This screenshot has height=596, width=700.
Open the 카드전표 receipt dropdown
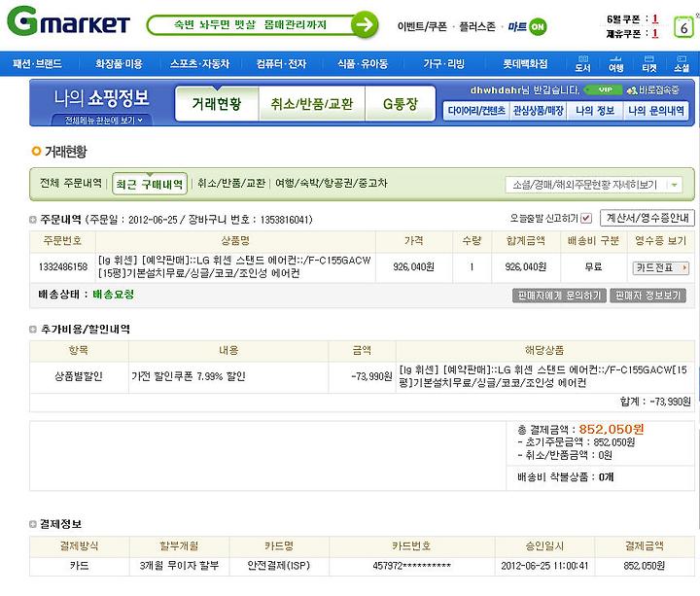pos(661,268)
